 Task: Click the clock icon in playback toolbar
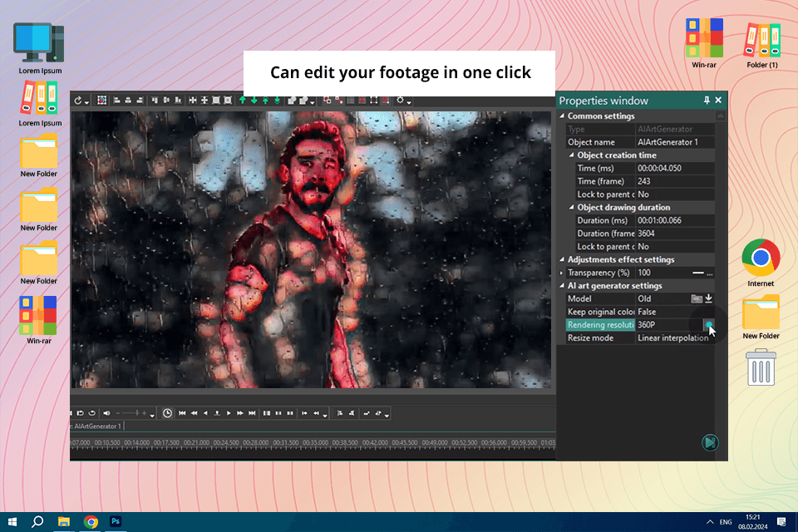(x=167, y=413)
